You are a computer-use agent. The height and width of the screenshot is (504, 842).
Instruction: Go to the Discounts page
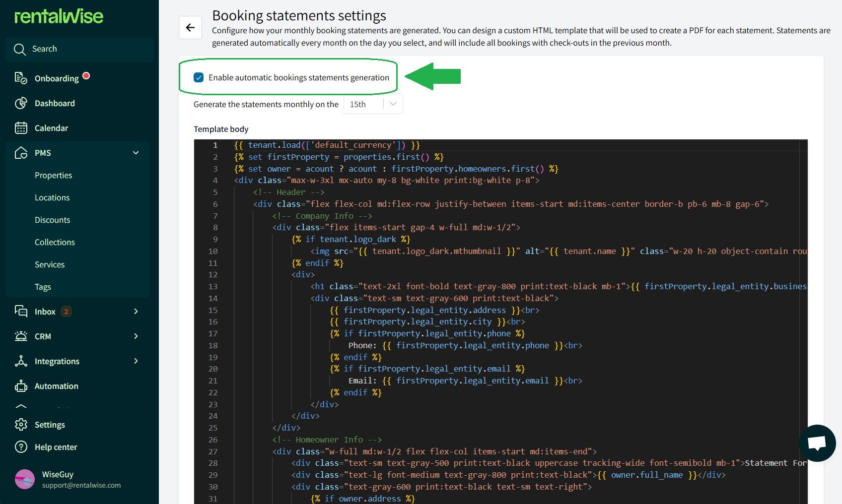click(53, 220)
